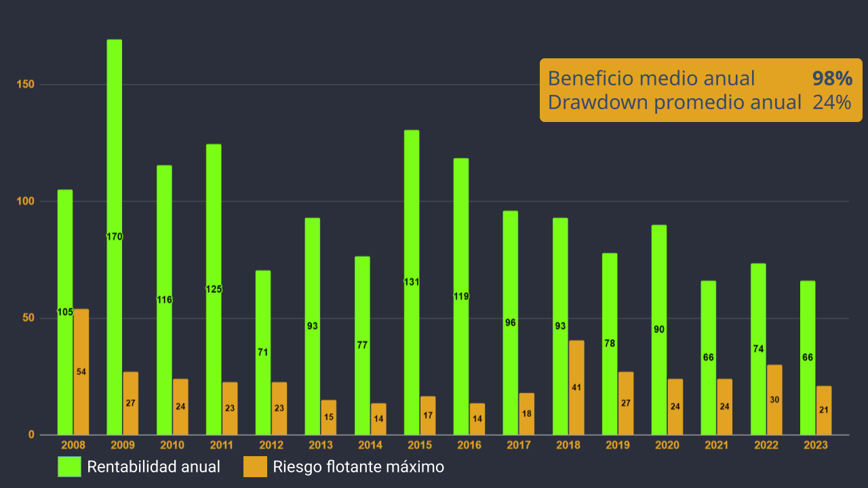Click the green 2009 bar labeled 170
This screenshot has height=488, width=868.
tap(115, 237)
